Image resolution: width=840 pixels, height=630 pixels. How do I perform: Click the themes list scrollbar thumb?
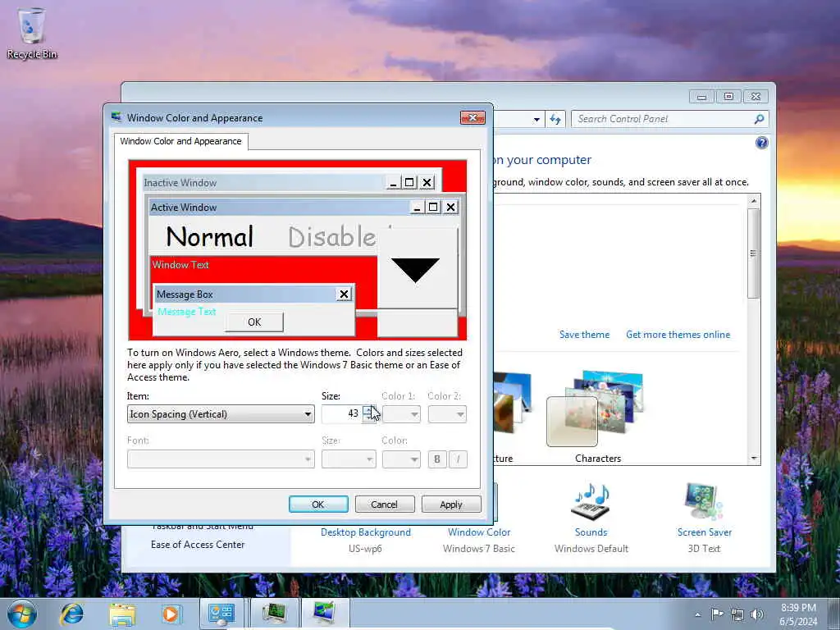pos(754,253)
